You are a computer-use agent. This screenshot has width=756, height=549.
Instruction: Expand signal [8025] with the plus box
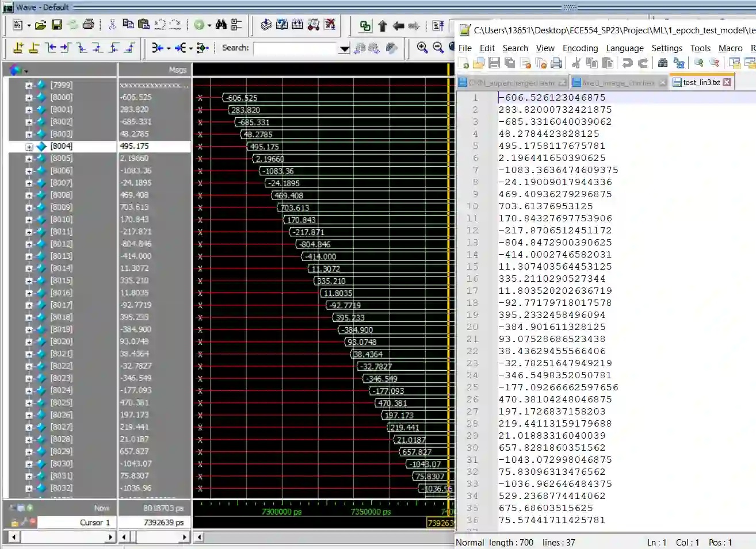[29, 403]
